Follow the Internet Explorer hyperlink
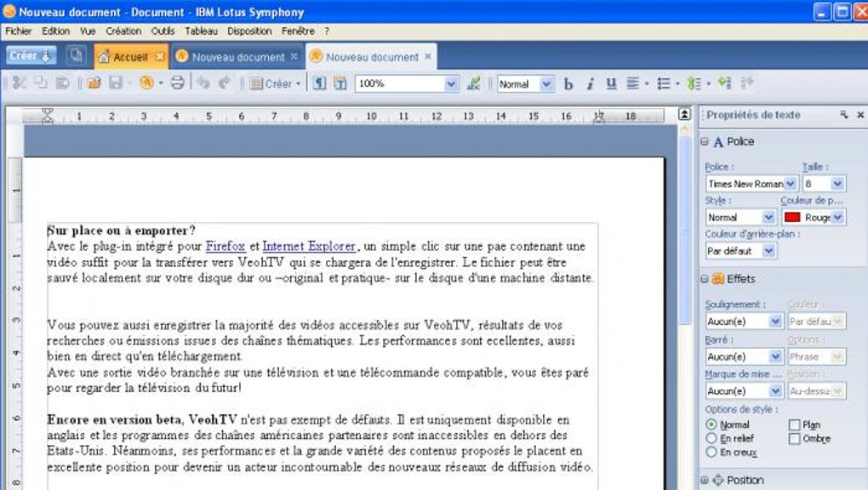Screen dimensions: 868x490 click(x=309, y=246)
